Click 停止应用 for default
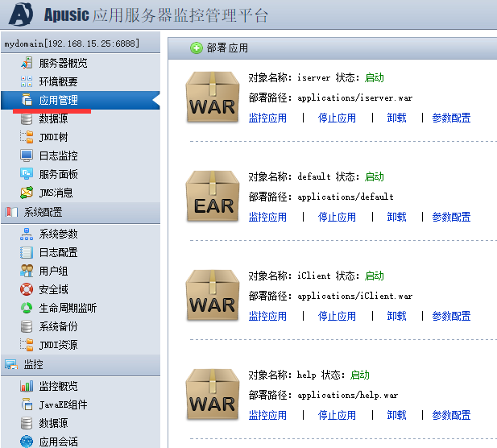 pos(337,218)
